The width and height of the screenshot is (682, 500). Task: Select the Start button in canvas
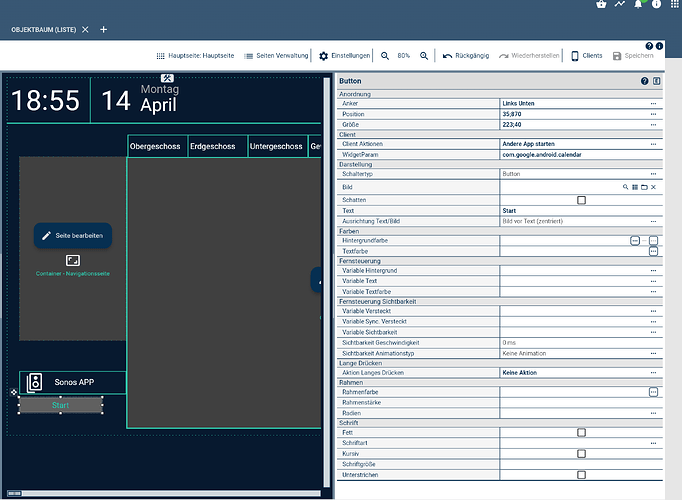pyautogui.click(x=60, y=405)
